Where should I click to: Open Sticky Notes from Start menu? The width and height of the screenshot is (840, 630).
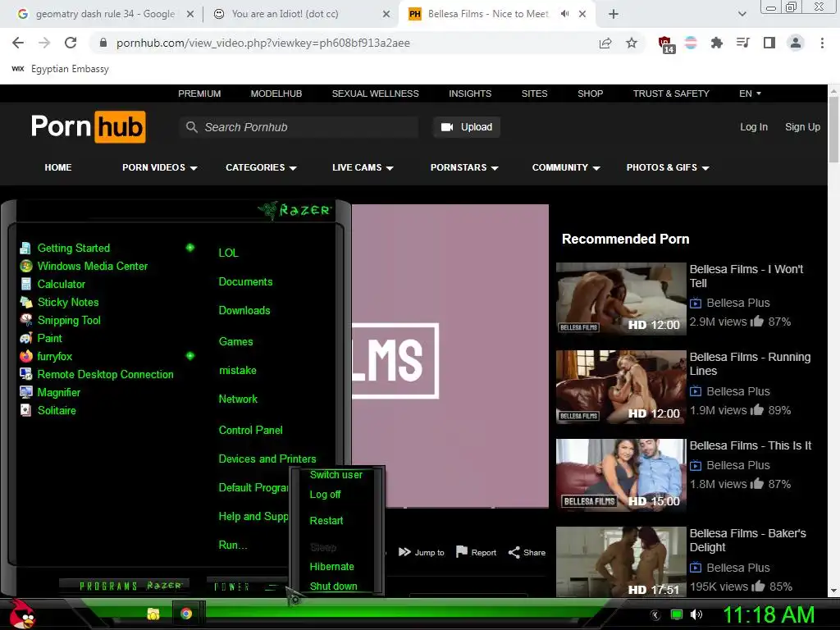coord(59,302)
